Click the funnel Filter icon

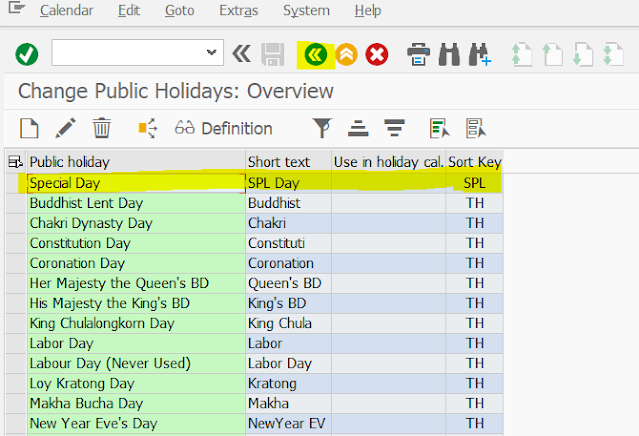321,128
